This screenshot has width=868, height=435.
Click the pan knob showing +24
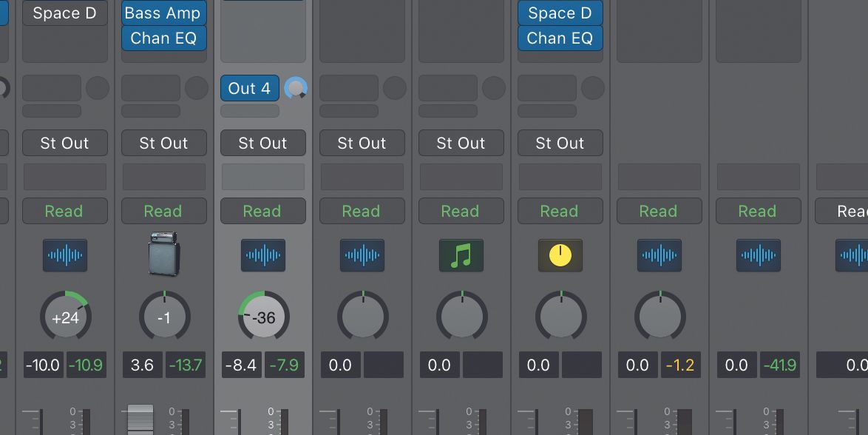[65, 317]
